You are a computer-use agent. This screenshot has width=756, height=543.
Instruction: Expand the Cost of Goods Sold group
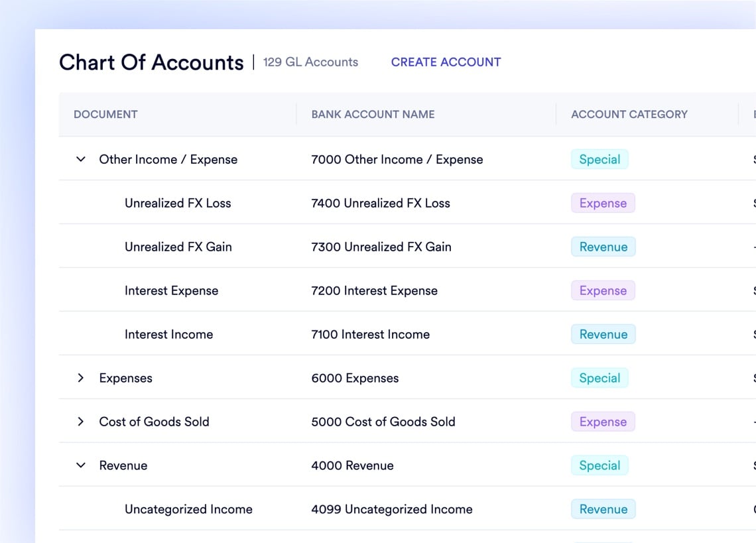click(x=81, y=422)
